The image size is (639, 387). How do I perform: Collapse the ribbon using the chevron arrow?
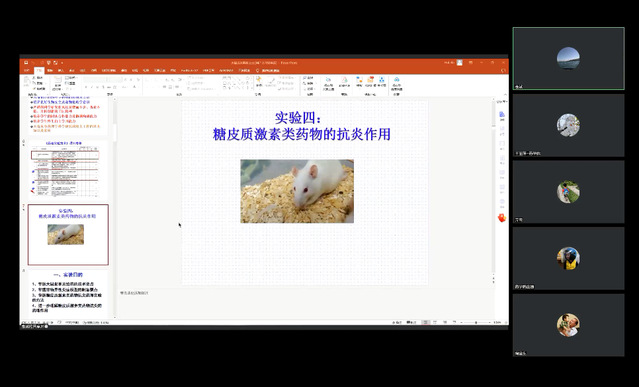(505, 94)
